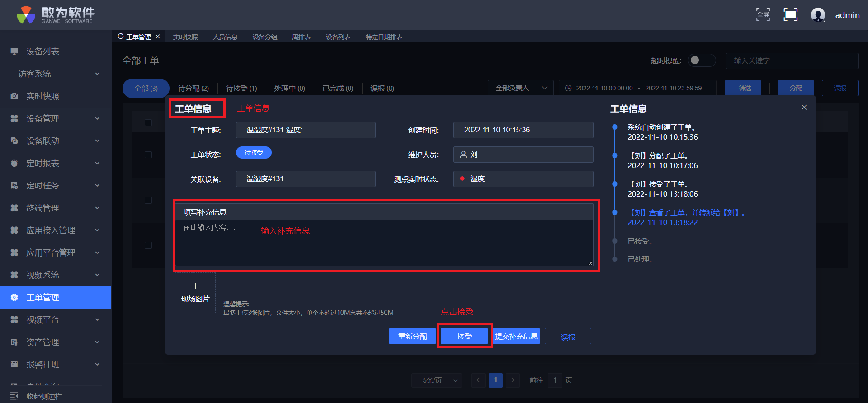Screen dimensions: 868x403
Task: Expand the 视频平台 chevron
Action: point(97,320)
